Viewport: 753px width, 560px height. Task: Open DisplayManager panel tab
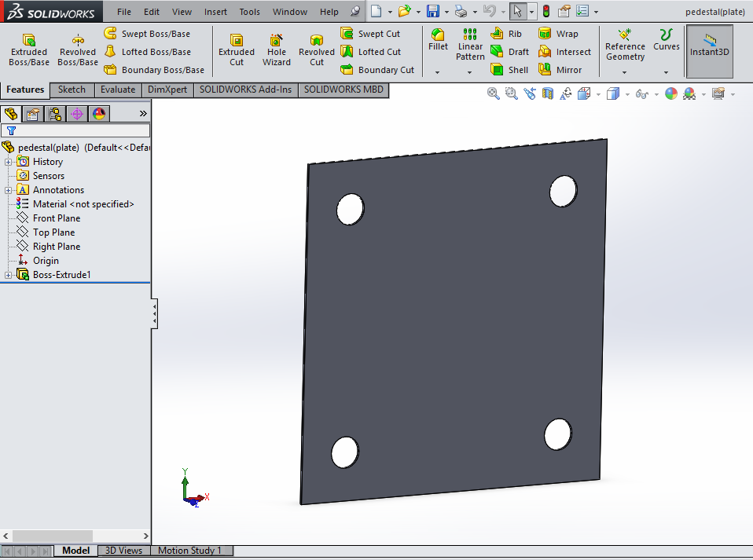click(99, 114)
